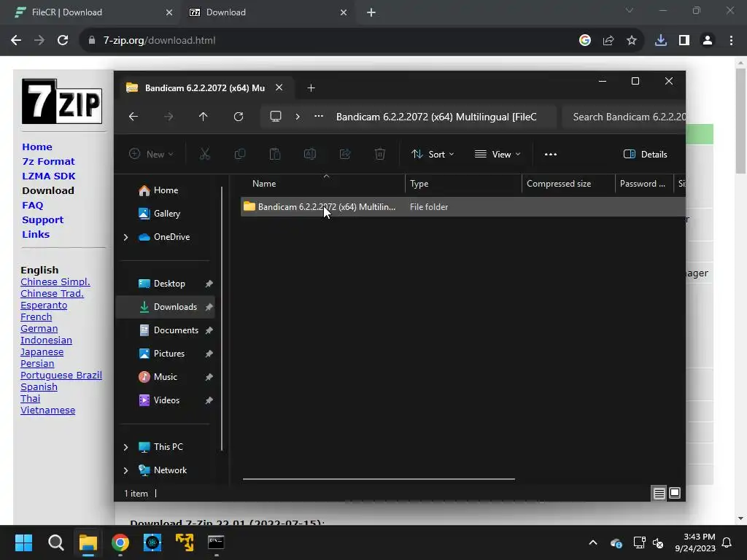Select Downloads in the navigation pane
This screenshot has width=747, height=560.
(166, 307)
